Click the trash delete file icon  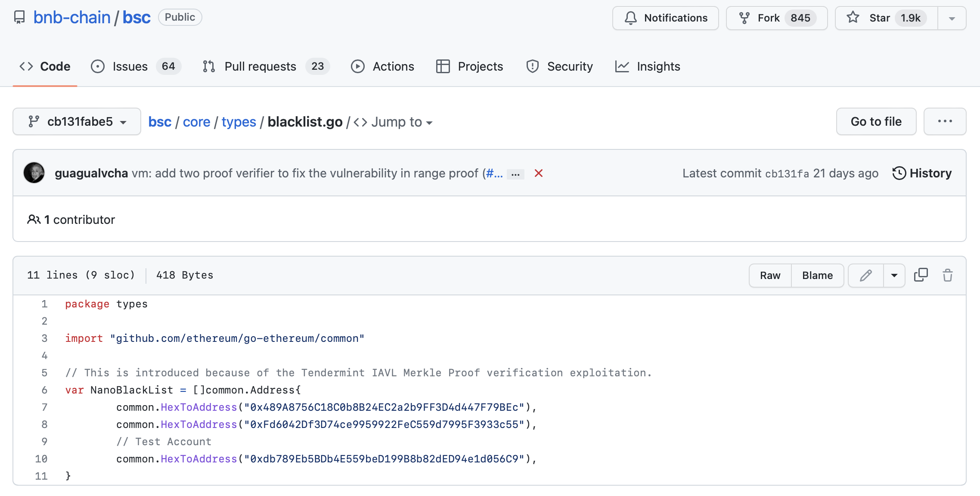[948, 276]
